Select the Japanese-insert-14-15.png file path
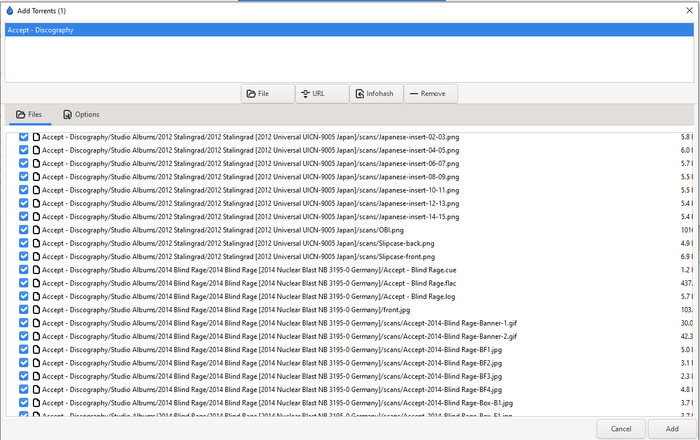Viewport: 700px width, 440px height. [x=250, y=217]
